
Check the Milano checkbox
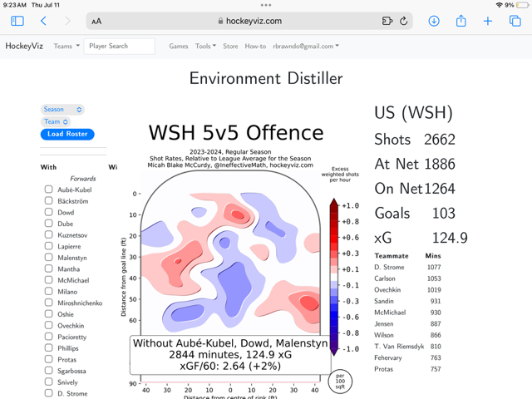coord(48,291)
